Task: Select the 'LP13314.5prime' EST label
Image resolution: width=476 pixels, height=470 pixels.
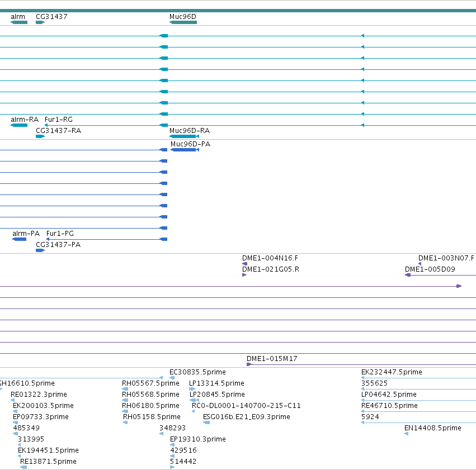Action: pyautogui.click(x=217, y=383)
